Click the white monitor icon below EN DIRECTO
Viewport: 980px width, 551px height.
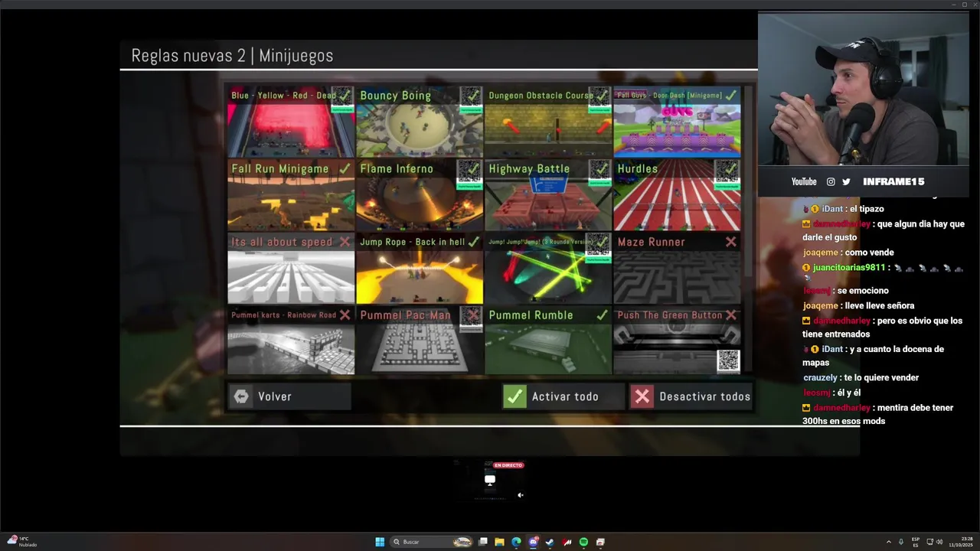[x=490, y=480]
